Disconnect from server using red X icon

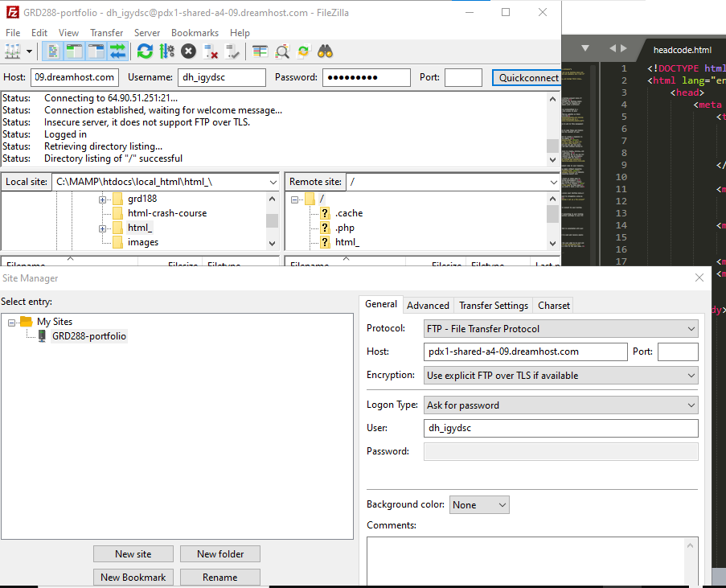(210, 51)
